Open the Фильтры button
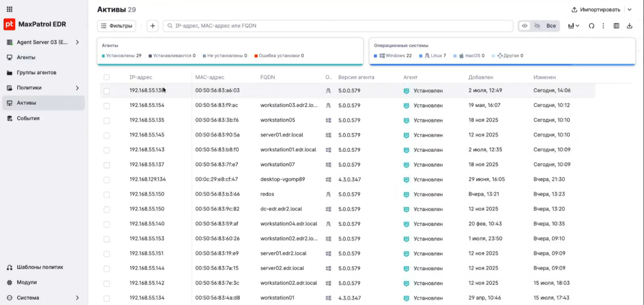This screenshot has width=644, height=305. pos(116,26)
